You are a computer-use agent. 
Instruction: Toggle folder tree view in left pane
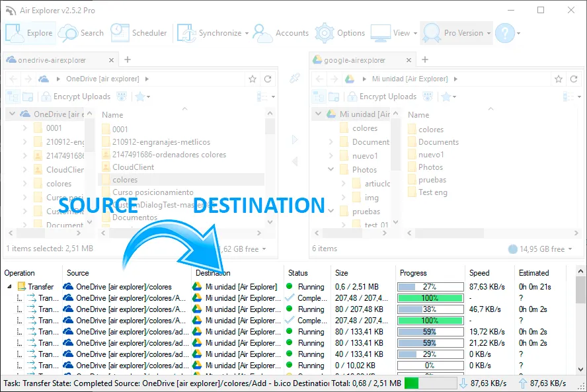13,97
